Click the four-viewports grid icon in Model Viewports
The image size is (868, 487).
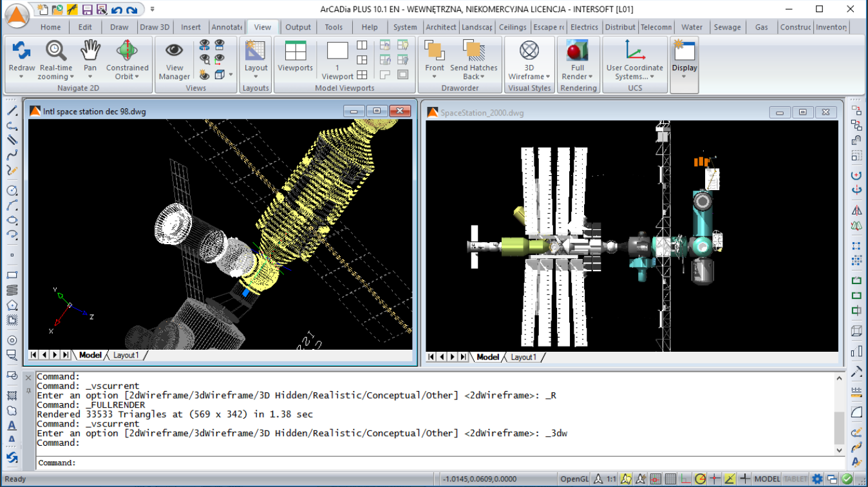(362, 75)
